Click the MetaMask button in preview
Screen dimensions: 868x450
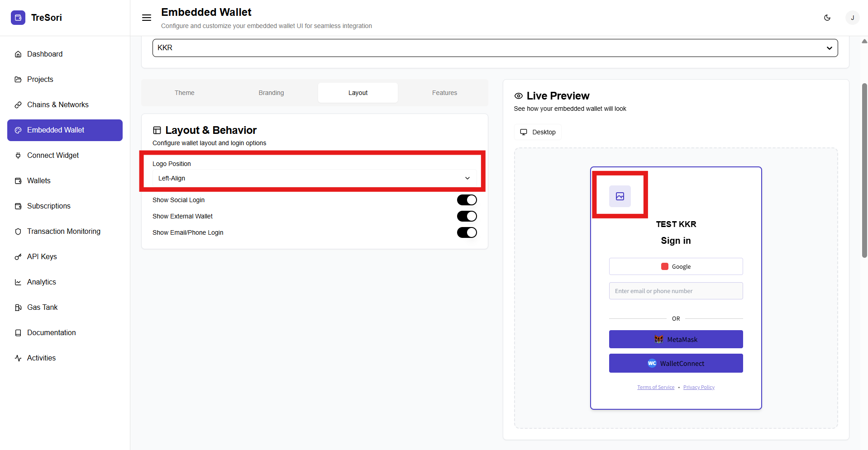tap(676, 339)
